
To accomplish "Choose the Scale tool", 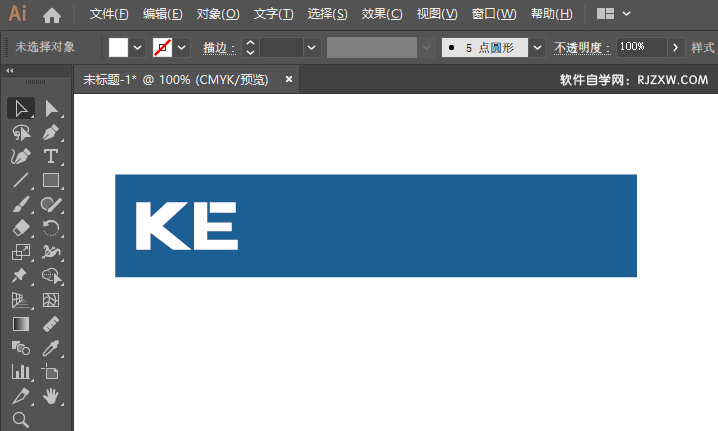I will (x=21, y=252).
